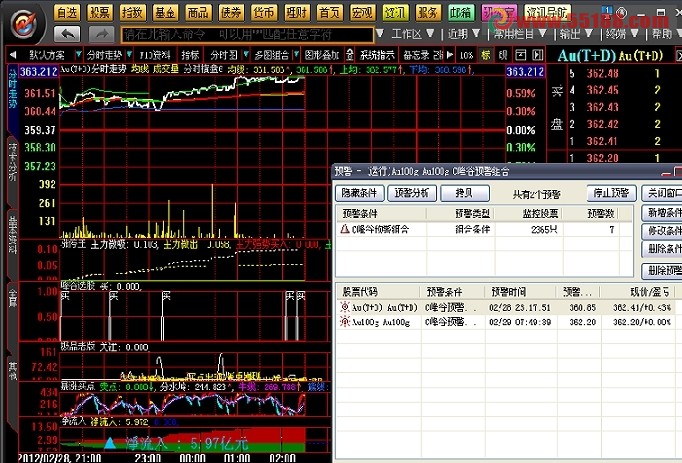
Task: Click 隐藏条件 in the alert dialog
Action: (360, 193)
